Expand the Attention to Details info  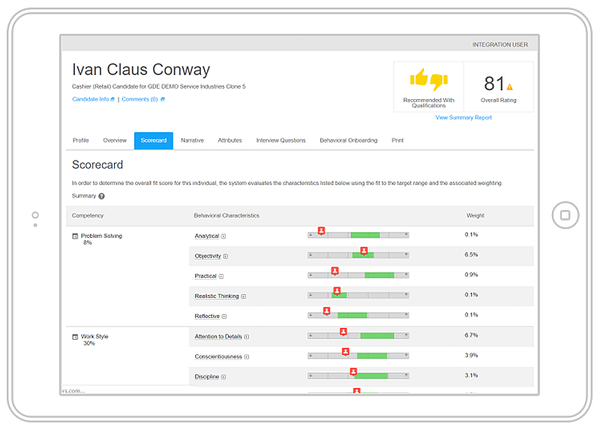coord(246,337)
